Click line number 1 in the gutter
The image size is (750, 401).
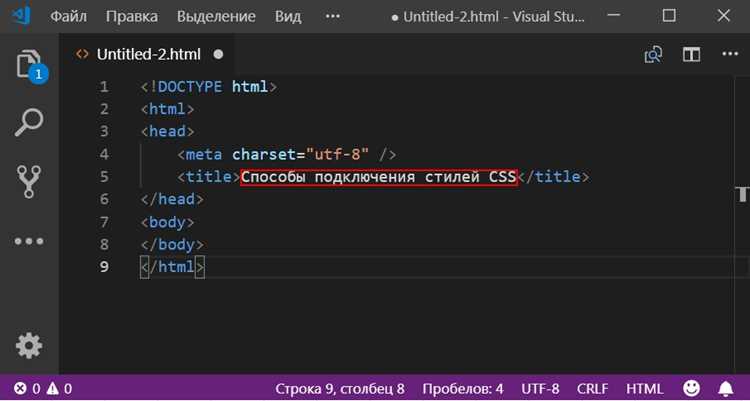[104, 87]
